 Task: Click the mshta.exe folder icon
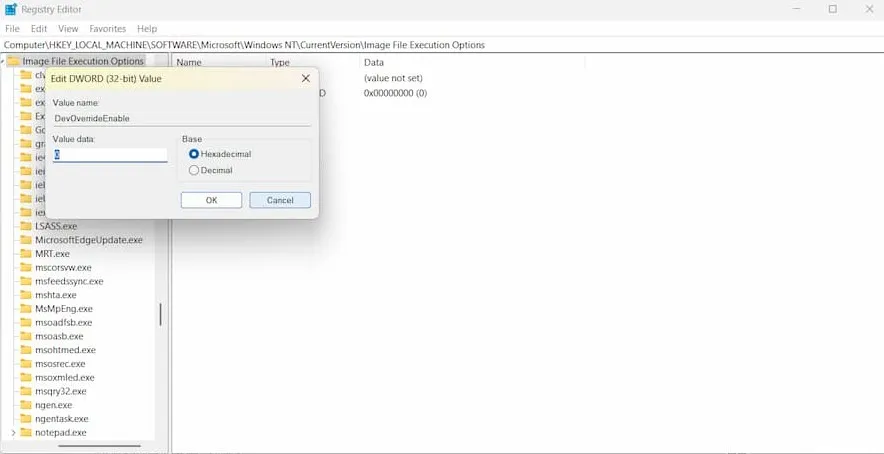[x=25, y=295]
